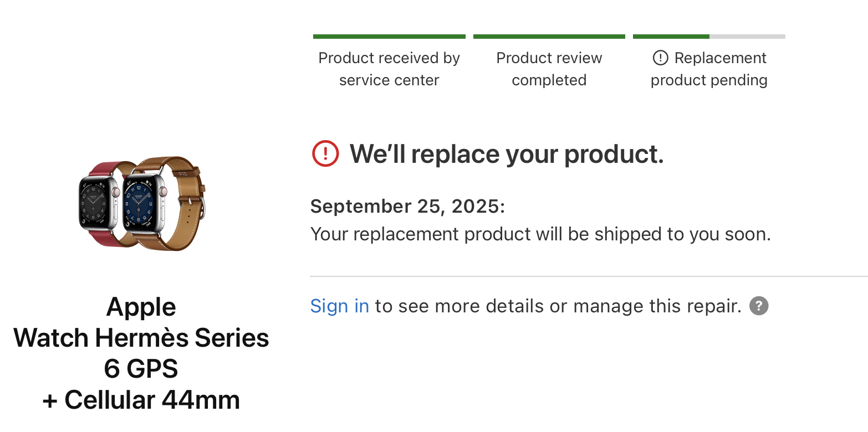The width and height of the screenshot is (868, 432).
Task: Click the 'We'll replace your product.' heading
Action: pyautogui.click(x=507, y=154)
